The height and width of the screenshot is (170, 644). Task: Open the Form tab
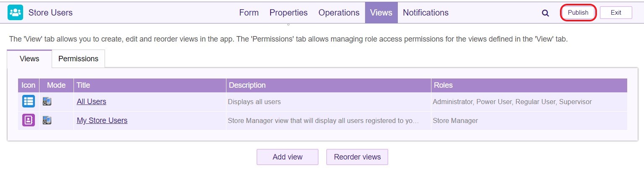tap(249, 13)
